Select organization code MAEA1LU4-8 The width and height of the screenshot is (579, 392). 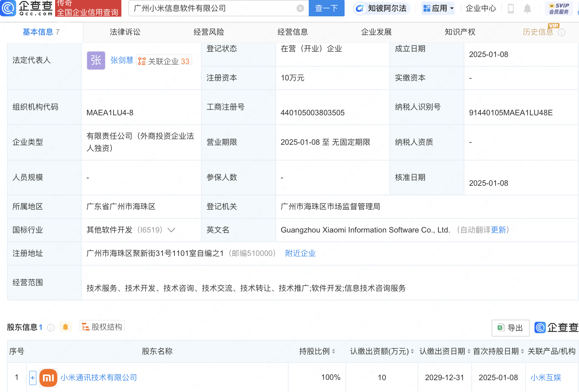pos(110,113)
